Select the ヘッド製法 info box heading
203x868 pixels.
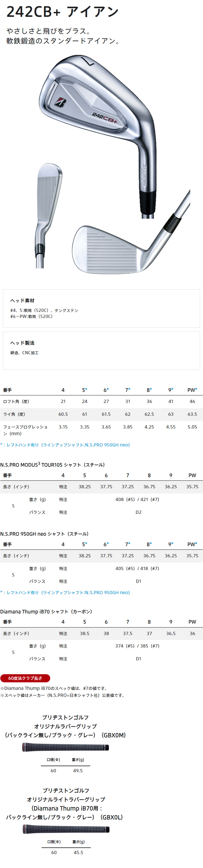[22, 343]
